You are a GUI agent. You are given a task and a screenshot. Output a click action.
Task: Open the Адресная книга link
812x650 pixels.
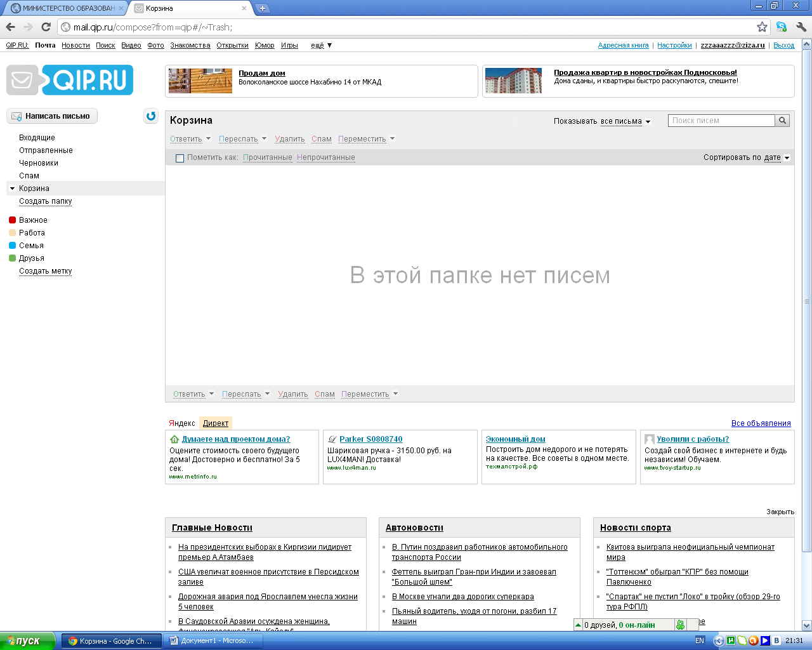623,45
